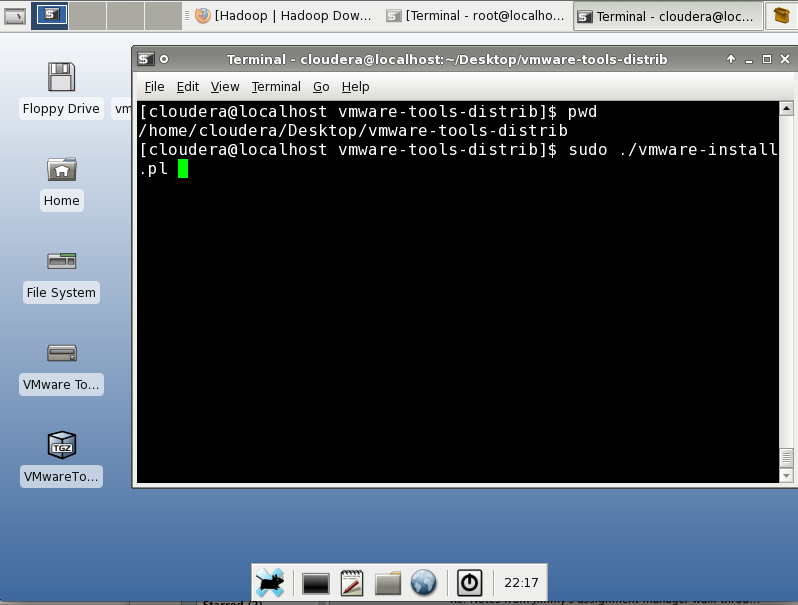Viewport: 798px width, 605px height.
Task: Switch to second workspace in pager
Action: click(x=88, y=16)
